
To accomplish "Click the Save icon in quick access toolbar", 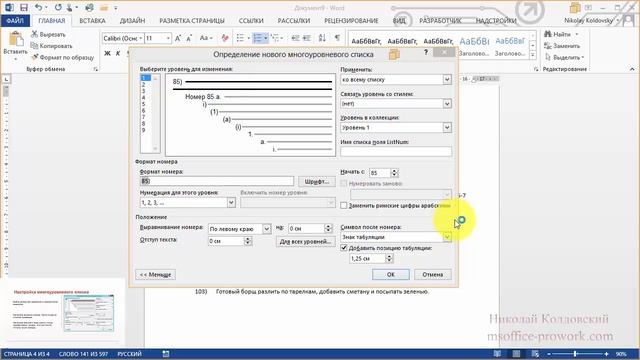I will (x=24, y=7).
